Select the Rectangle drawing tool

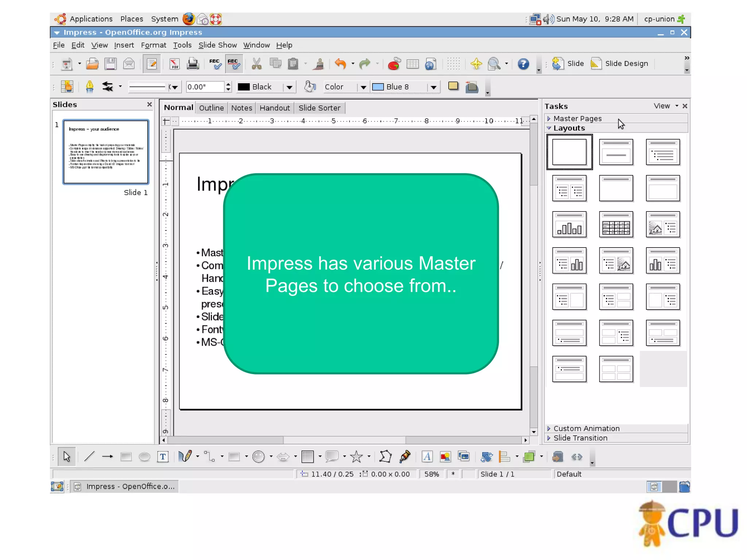(126, 456)
